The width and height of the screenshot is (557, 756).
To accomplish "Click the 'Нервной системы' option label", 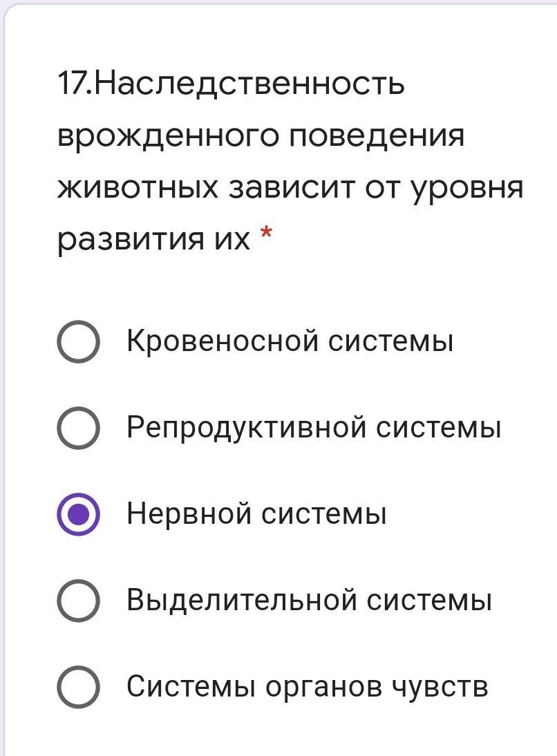I will point(256,514).
